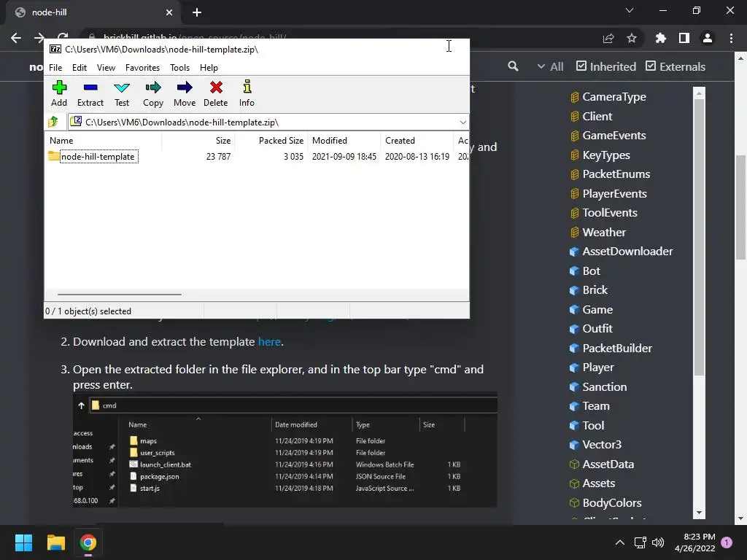Click the Game class icon
This screenshot has width=747, height=560.
(574, 309)
